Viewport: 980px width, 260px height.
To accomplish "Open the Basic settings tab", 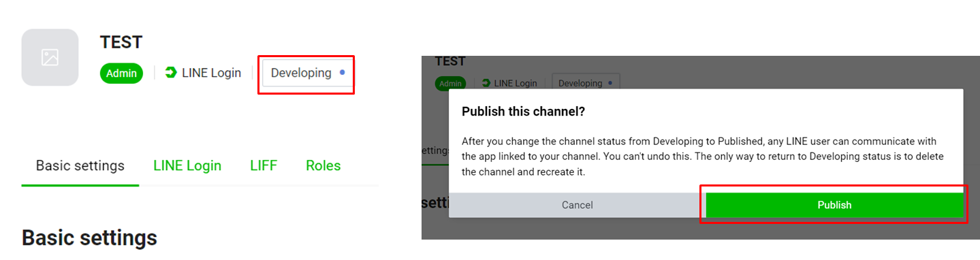I will click(x=80, y=165).
